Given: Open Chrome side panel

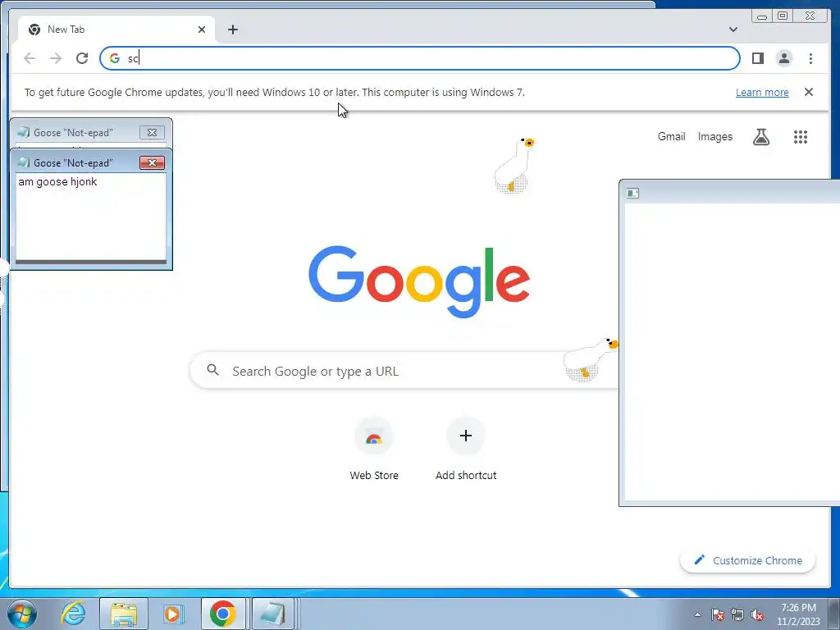Looking at the screenshot, I should [x=757, y=58].
